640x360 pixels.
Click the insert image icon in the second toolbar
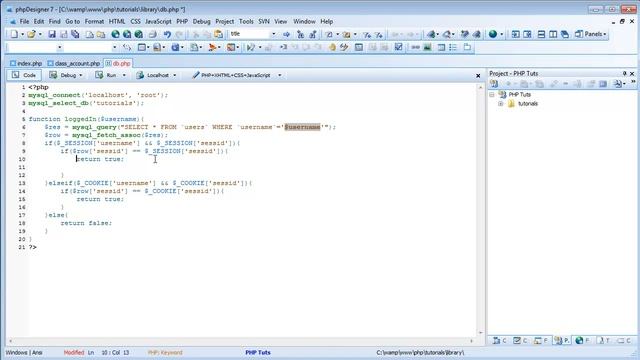pos(427,47)
